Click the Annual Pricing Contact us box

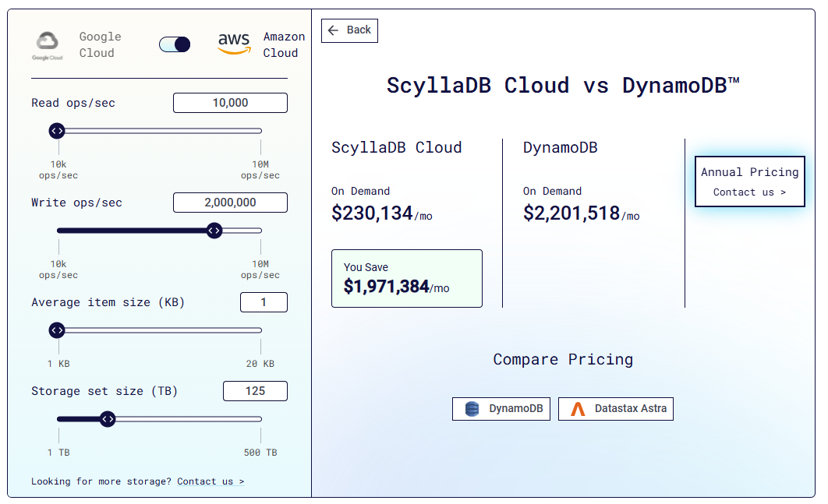tap(750, 182)
